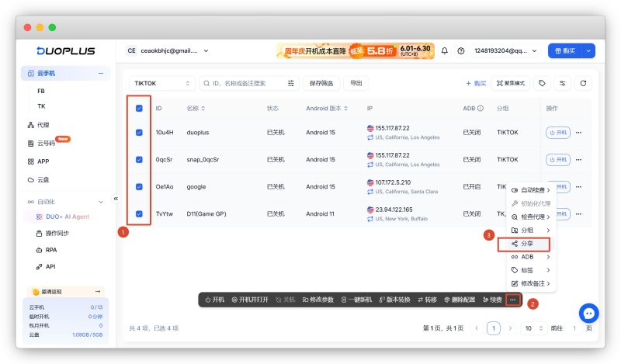Collapse the 云手机 sidebar group

[x=101, y=73]
